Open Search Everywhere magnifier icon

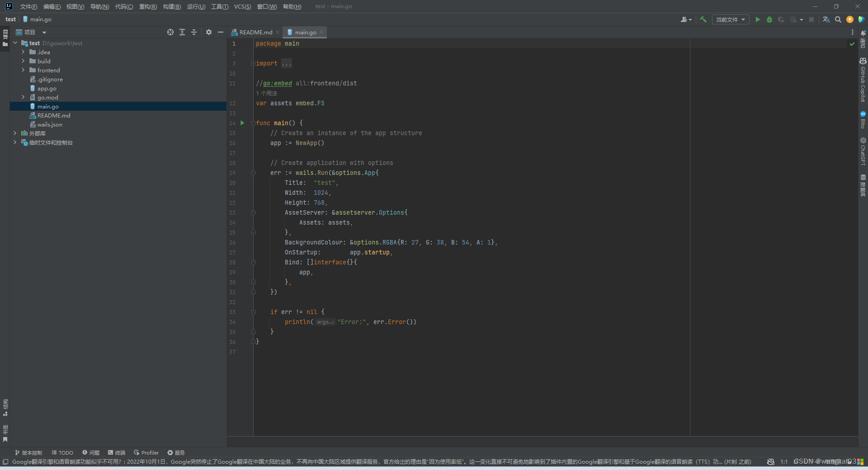(x=838, y=19)
